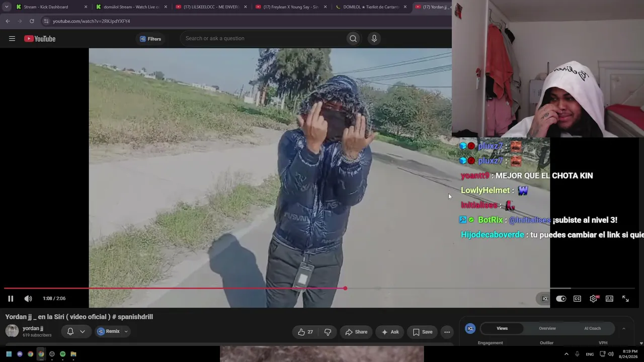This screenshot has width=644, height=362.
Task: Switch to theater mode
Action: point(609,299)
